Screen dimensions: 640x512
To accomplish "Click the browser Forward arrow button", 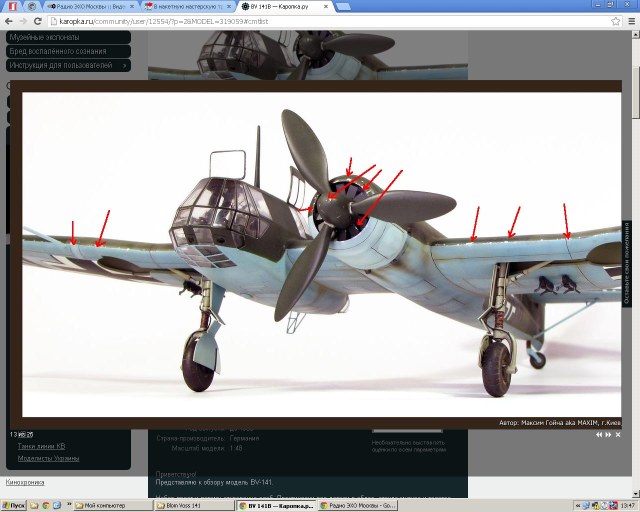I will pos(23,20).
